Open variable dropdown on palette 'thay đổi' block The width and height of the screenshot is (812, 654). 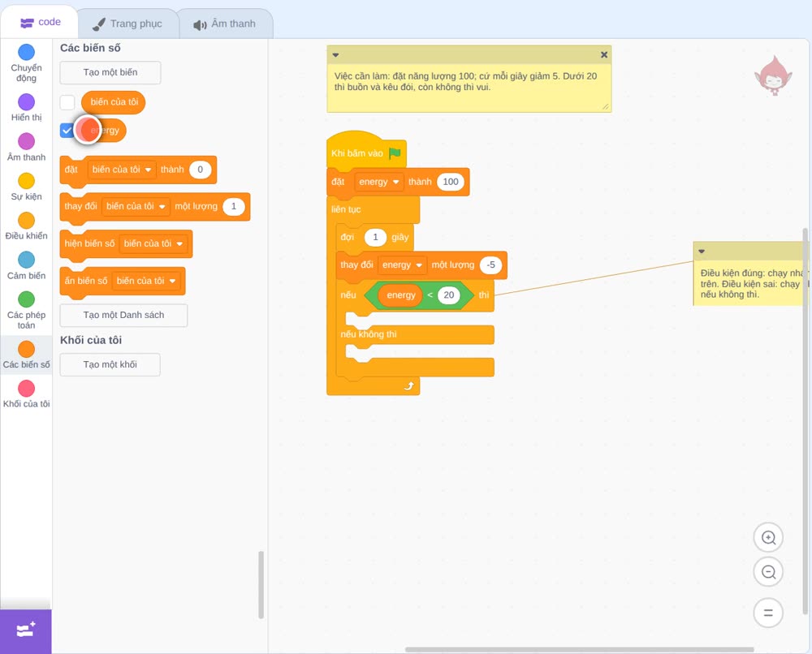coord(136,206)
